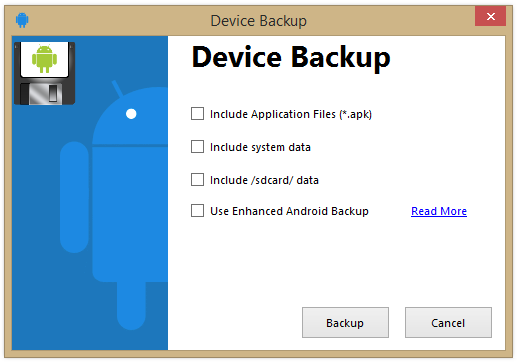517x363 pixels.
Task: Click the large Device Backup heading
Action: point(291,58)
